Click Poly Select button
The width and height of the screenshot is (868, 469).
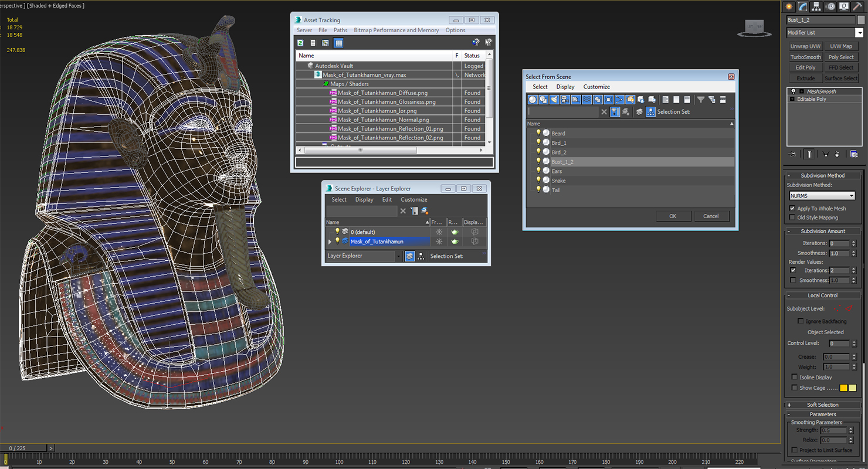pos(841,57)
